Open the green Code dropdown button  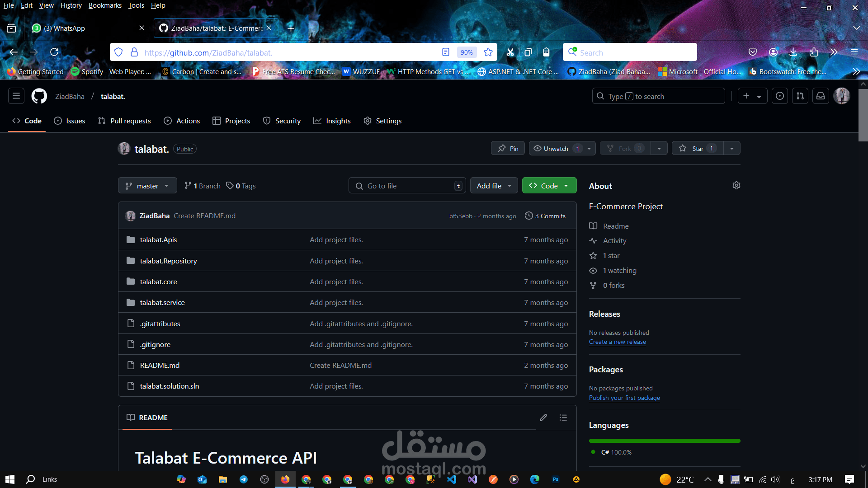click(x=549, y=186)
